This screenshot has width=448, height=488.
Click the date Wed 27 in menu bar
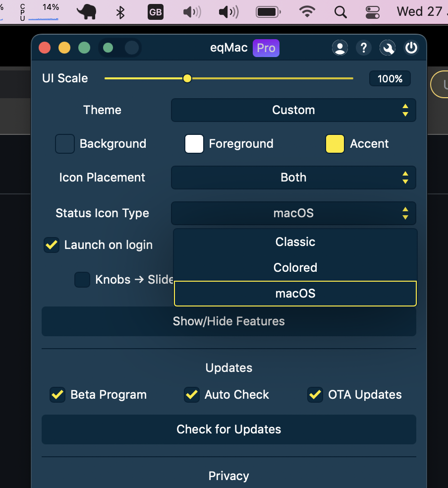click(422, 12)
